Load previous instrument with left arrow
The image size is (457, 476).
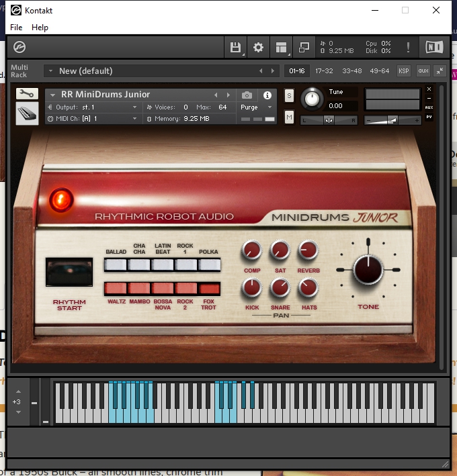(216, 95)
